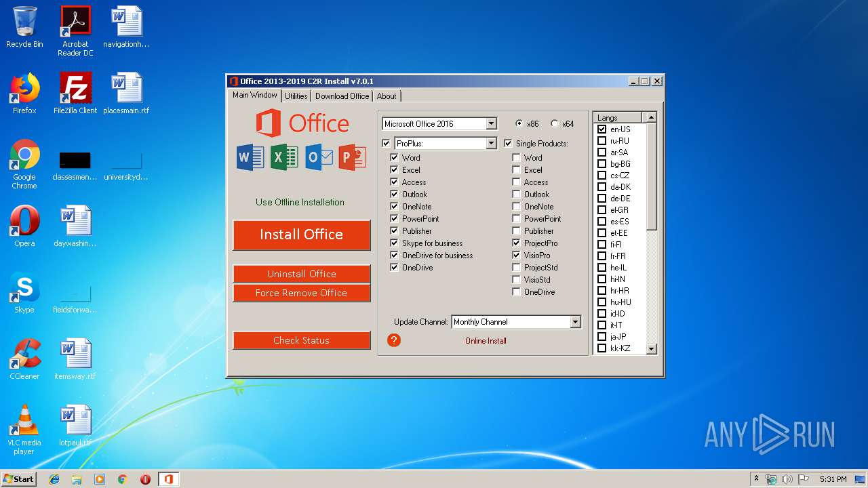Open FileZilla Client desktop shortcut
This screenshot has height=488, width=868.
pyautogui.click(x=75, y=94)
